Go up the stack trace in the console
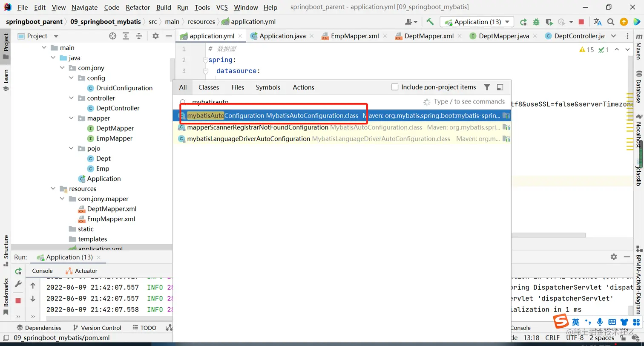 point(33,286)
